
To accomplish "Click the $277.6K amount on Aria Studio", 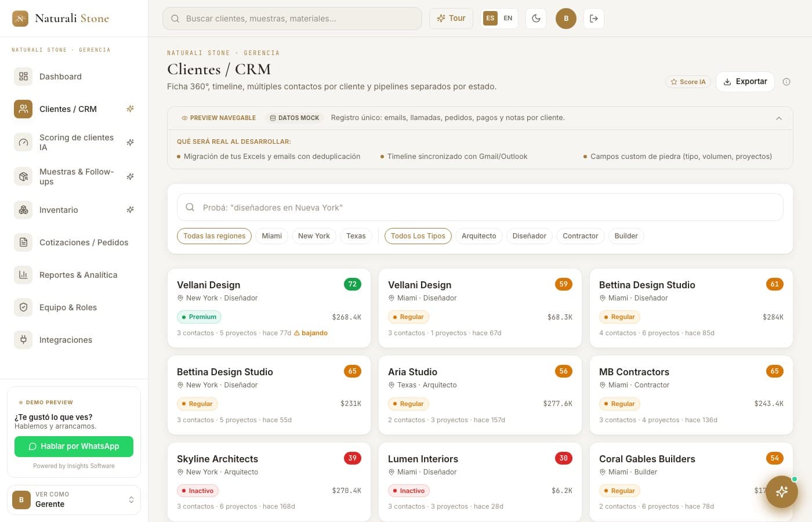I will pyautogui.click(x=557, y=404).
